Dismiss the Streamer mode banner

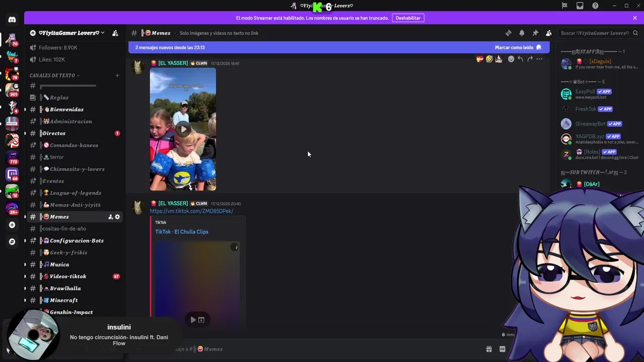635,18
